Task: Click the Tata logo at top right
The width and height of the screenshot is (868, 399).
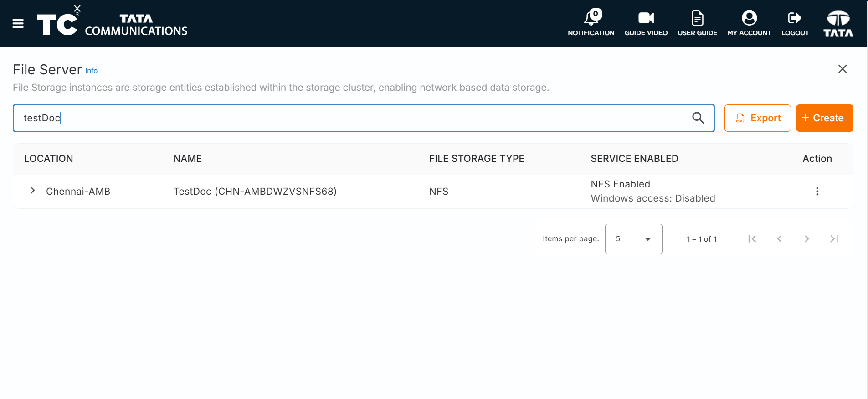Action: [838, 24]
